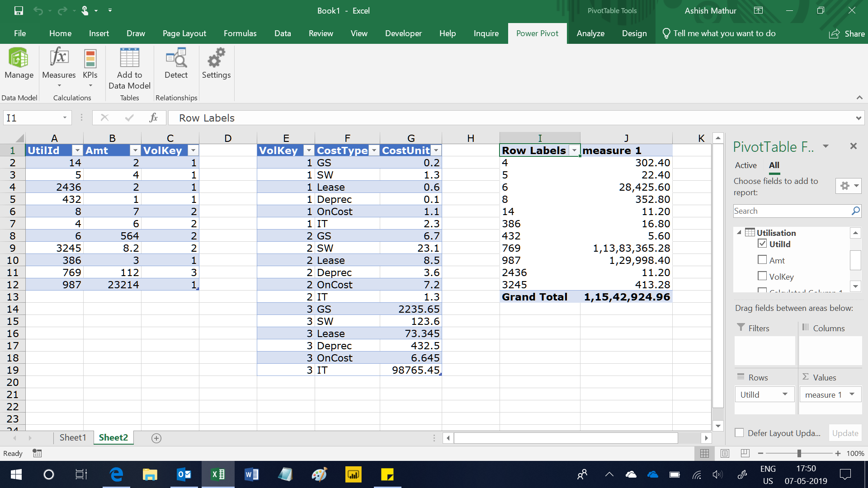Open Power BI from taskbar
The image size is (868, 488).
[x=353, y=474]
